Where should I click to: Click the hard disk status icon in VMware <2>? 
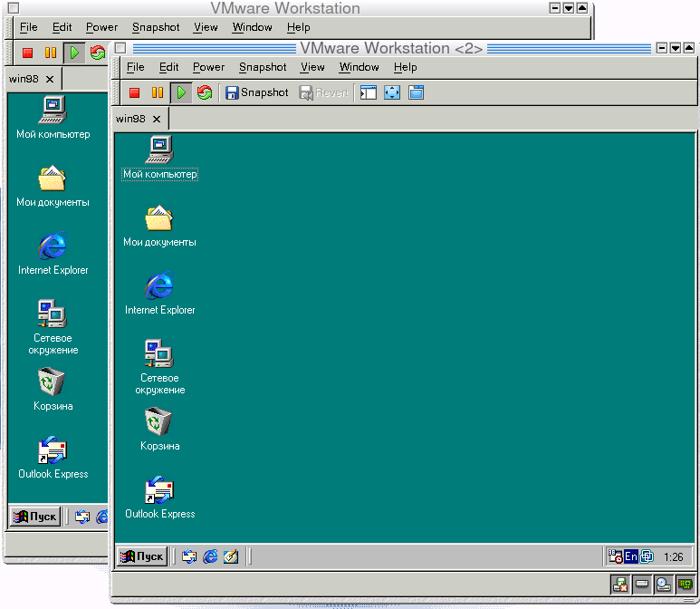(642, 585)
